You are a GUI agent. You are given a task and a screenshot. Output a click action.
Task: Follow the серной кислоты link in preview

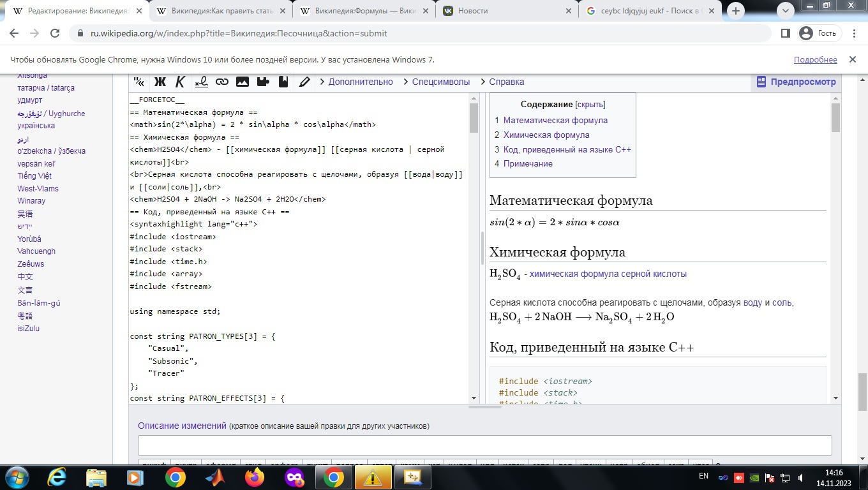click(x=654, y=274)
